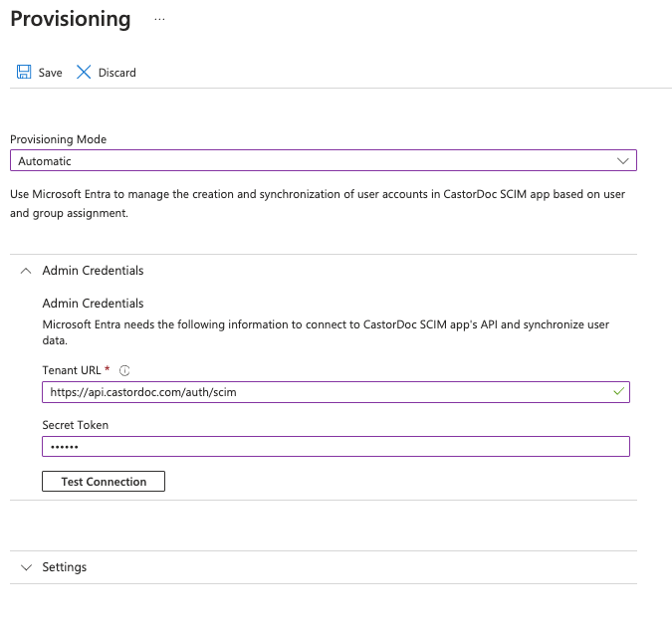Screen dimensions: 672x633
Task: Click the Tenant URL info icon
Action: coord(124,370)
